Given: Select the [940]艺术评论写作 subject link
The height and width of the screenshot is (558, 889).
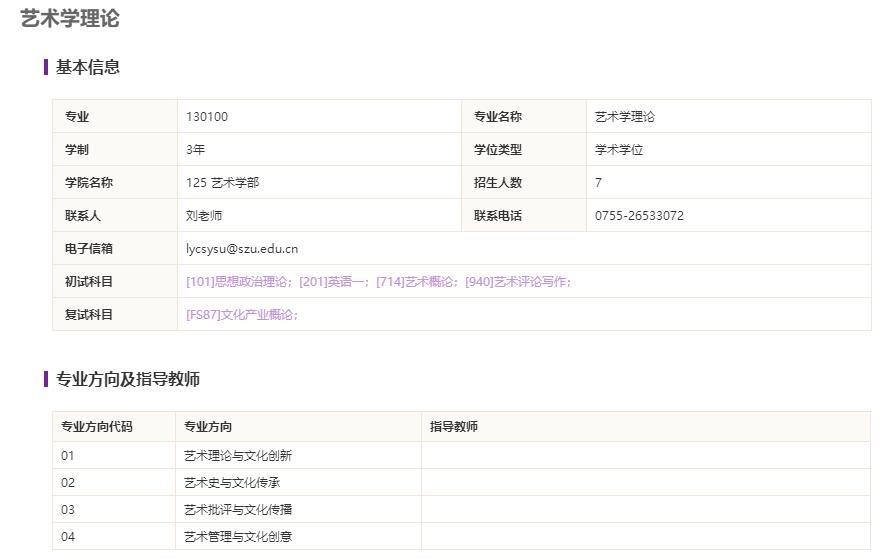Looking at the screenshot, I should point(517,282).
